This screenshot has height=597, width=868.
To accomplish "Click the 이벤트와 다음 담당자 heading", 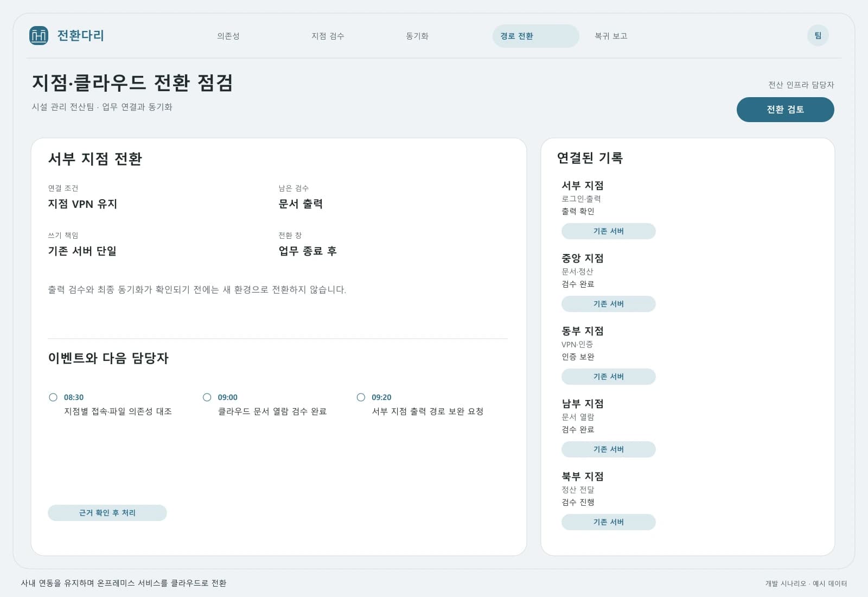I will point(108,358).
